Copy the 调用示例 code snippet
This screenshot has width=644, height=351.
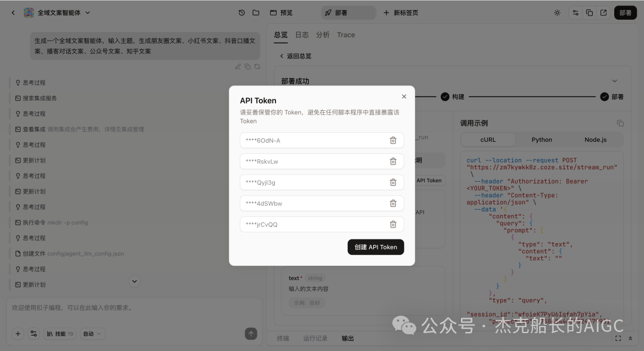[620, 123]
